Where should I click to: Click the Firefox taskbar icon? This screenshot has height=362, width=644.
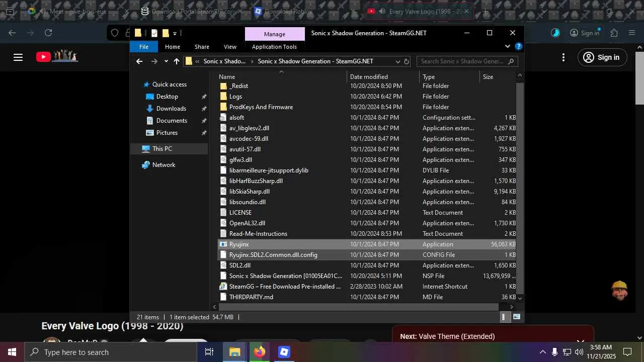tap(259, 352)
